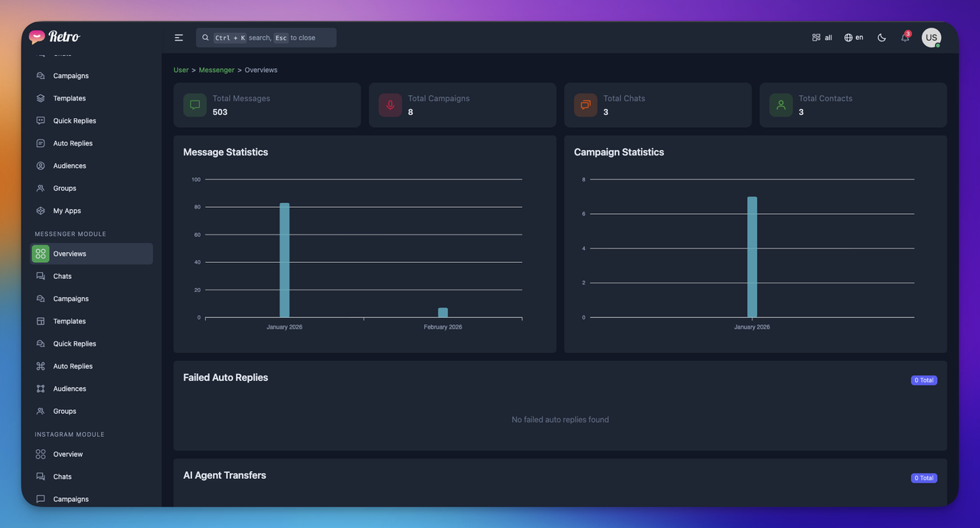
Task: Click the January 2026 campaign bar
Action: click(752, 257)
